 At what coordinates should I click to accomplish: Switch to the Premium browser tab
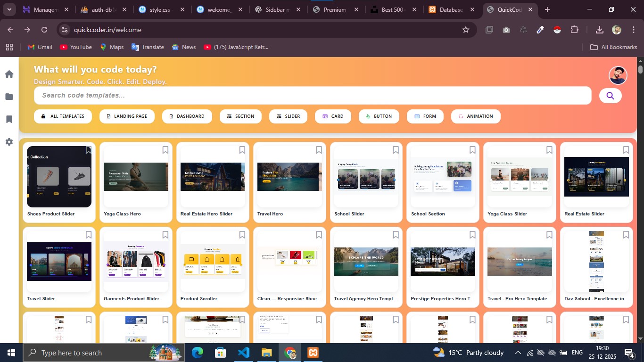(335, 9)
